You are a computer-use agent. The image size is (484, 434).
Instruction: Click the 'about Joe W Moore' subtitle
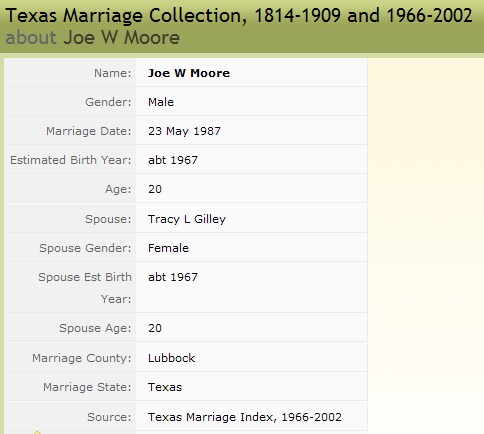point(93,37)
